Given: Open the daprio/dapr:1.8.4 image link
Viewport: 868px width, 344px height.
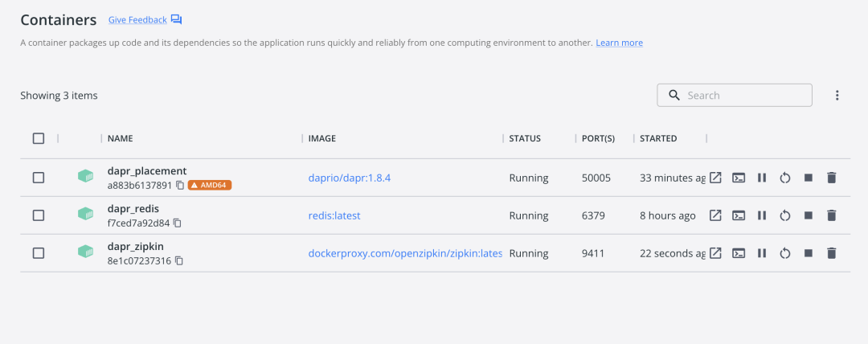Looking at the screenshot, I should click(349, 178).
